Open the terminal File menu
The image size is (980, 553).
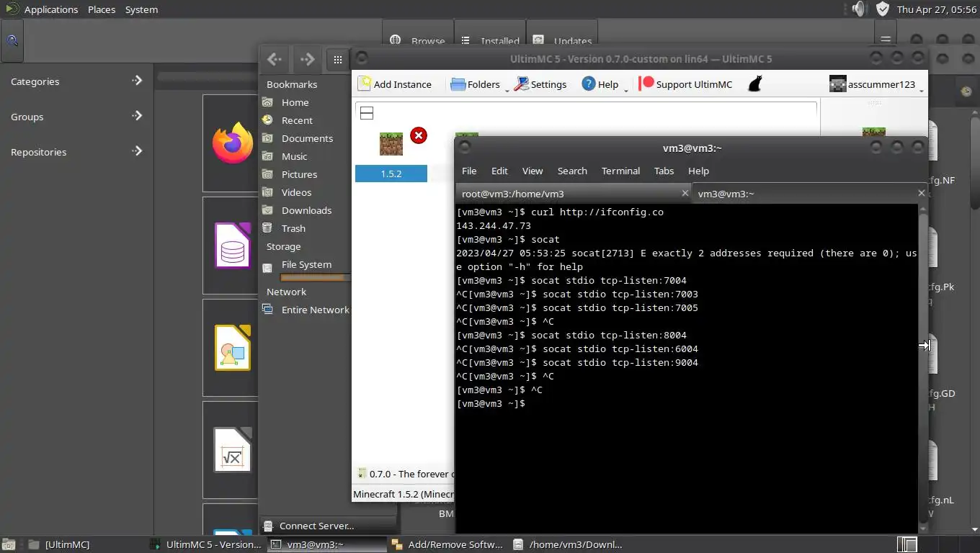469,171
